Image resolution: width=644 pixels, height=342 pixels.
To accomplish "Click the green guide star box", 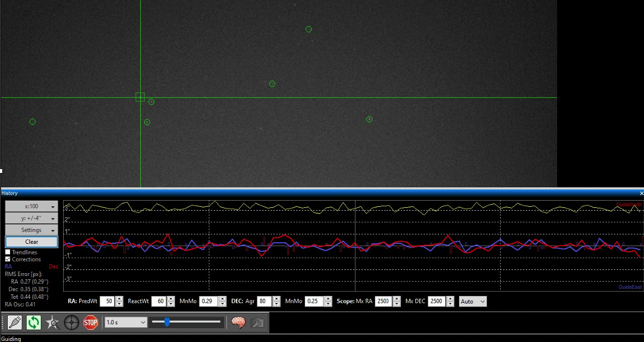I will coord(140,97).
